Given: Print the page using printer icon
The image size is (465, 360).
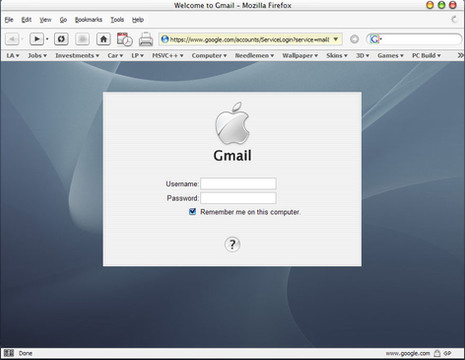Looking at the screenshot, I should tap(146, 39).
